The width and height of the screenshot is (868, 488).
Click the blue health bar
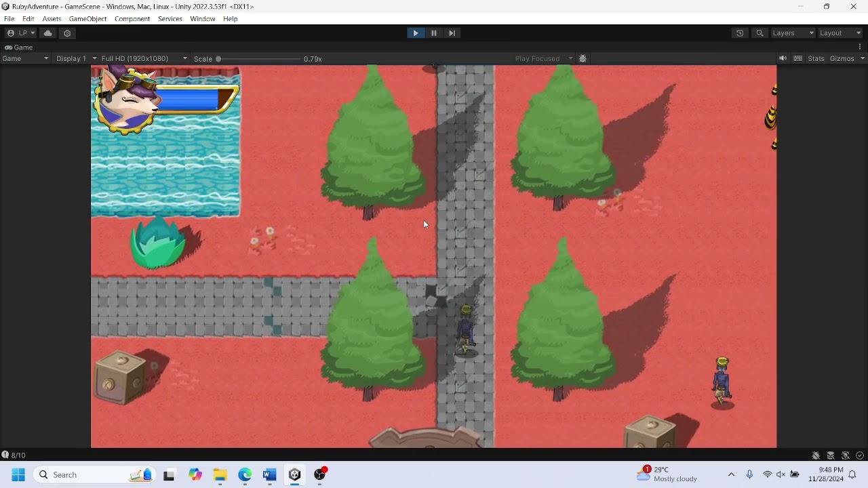coord(188,100)
